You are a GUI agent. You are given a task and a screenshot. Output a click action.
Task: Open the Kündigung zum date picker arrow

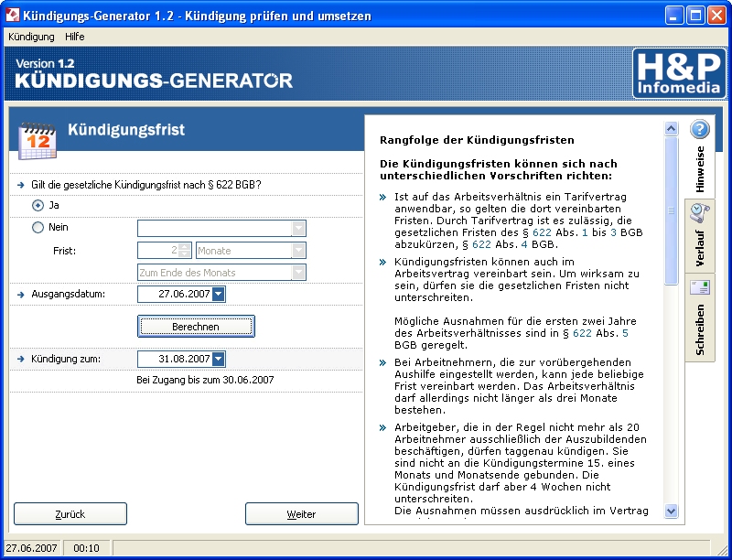click(x=219, y=359)
